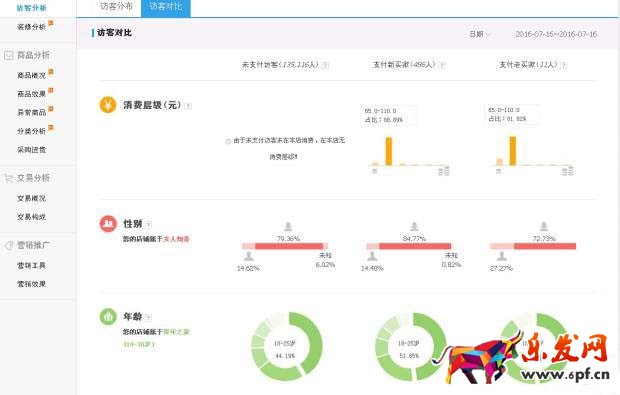Click the 79.36% gender bar

click(289, 246)
